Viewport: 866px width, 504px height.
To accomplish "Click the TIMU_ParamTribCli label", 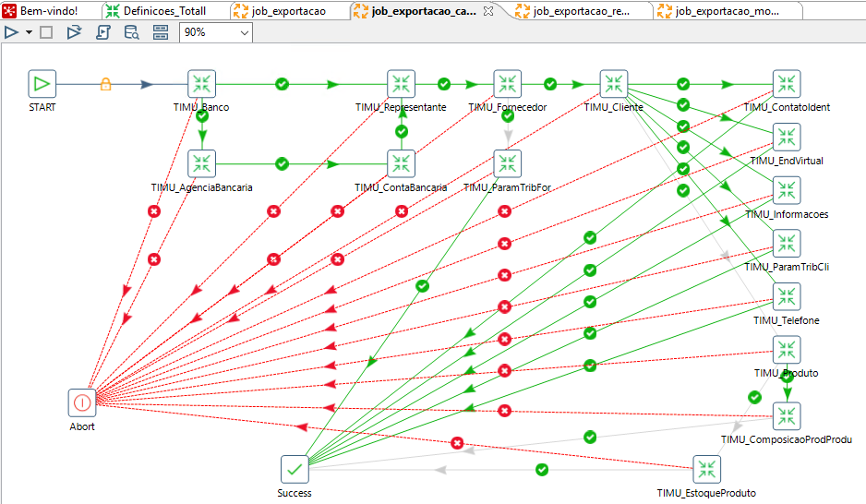I will click(787, 267).
